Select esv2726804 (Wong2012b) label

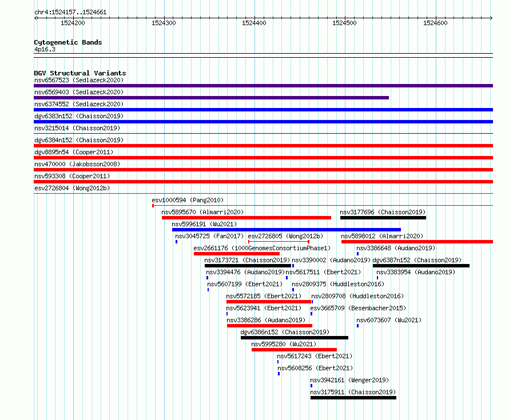[x=72, y=188]
